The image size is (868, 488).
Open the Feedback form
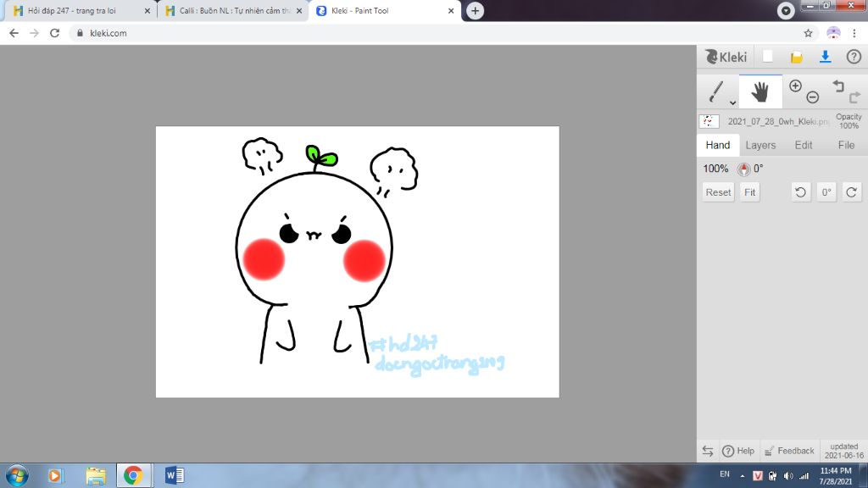(x=789, y=451)
